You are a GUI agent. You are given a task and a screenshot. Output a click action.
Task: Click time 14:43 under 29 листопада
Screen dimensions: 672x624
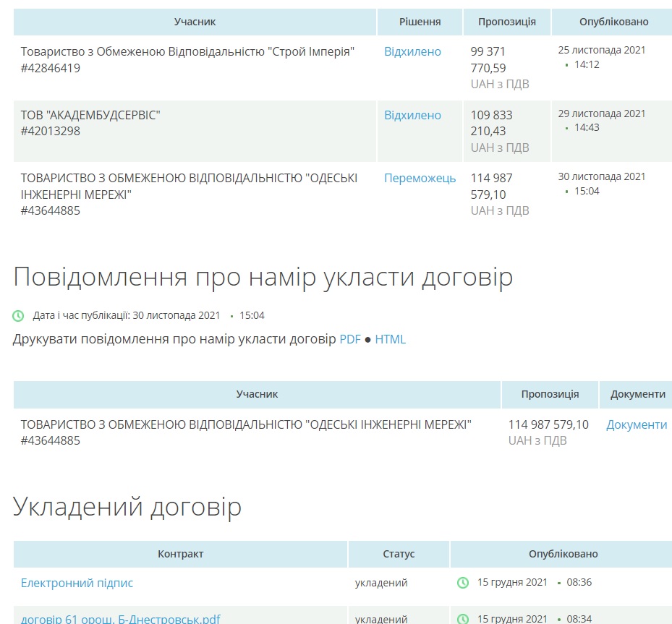[587, 128]
